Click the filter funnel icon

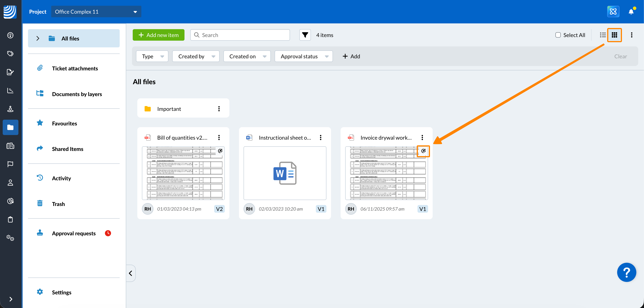(305, 35)
